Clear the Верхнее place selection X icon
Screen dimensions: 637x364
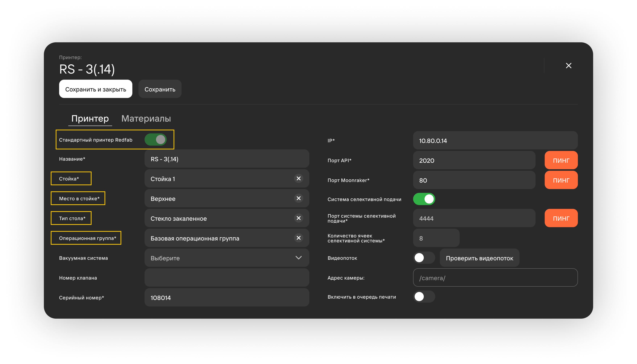[298, 198]
